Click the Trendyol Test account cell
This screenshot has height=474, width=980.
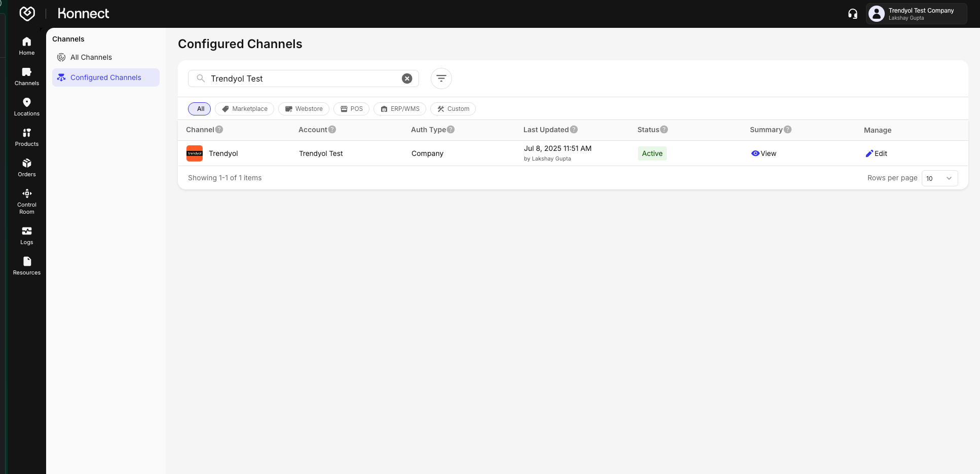[321, 153]
